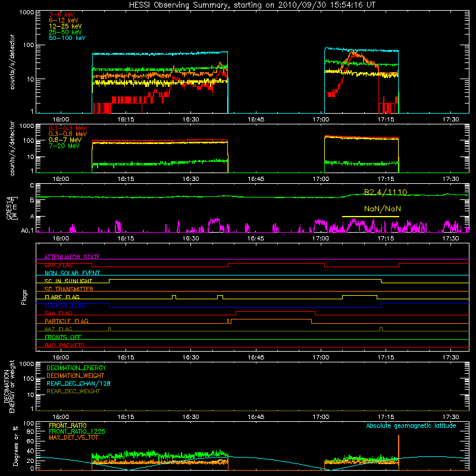476x476 pixels.
Task: Click the 0.8-7 MeV legend entry
Action: coord(65,140)
